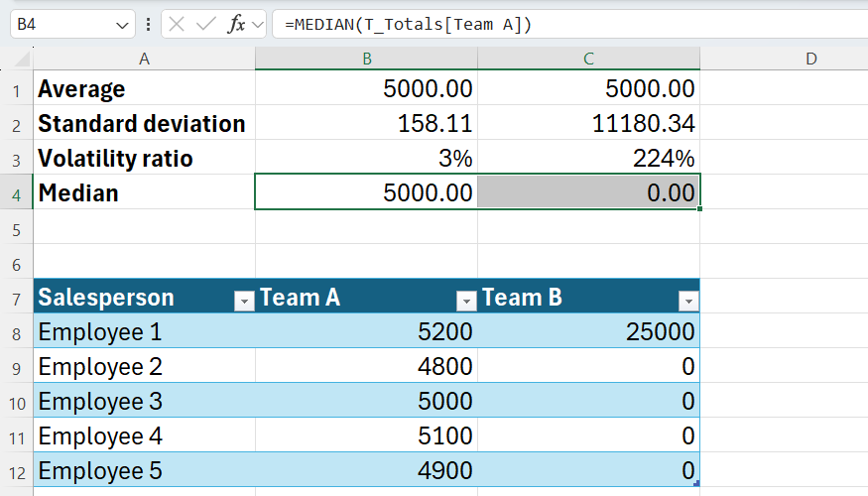This screenshot has width=868, height=496.
Task: Click the three-dot handle beside Name Box
Action: [x=149, y=25]
